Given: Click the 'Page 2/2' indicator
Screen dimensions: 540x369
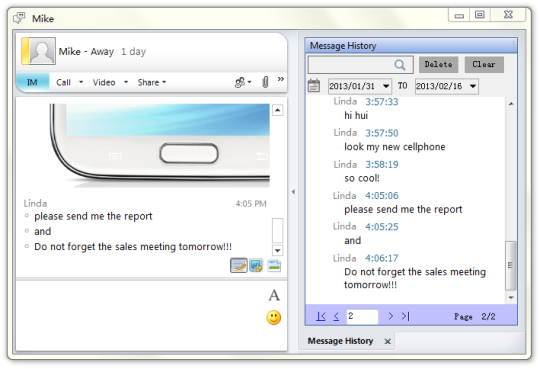Looking at the screenshot, I should (x=475, y=317).
